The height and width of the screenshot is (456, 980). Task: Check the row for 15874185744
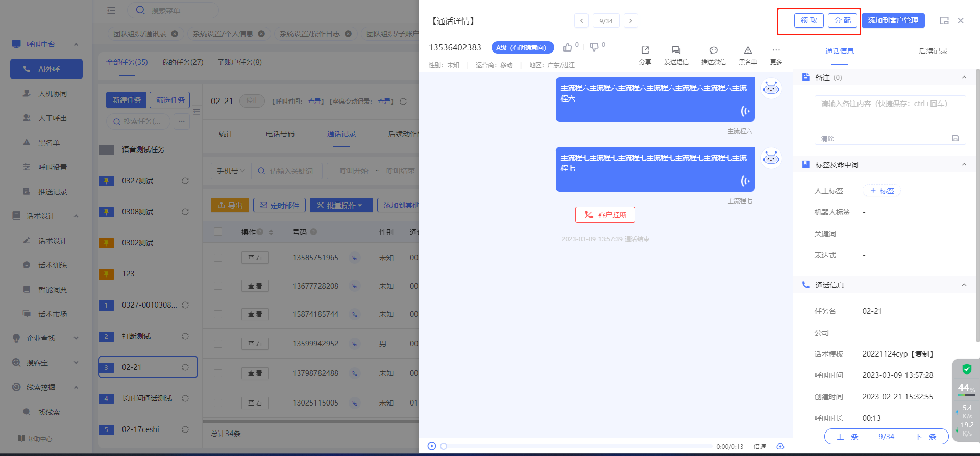pyautogui.click(x=218, y=314)
